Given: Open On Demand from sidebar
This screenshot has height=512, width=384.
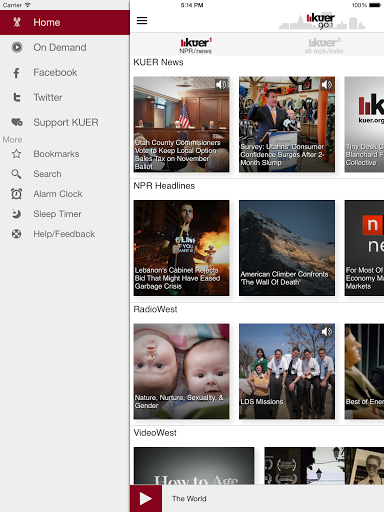Looking at the screenshot, I should [65, 47].
